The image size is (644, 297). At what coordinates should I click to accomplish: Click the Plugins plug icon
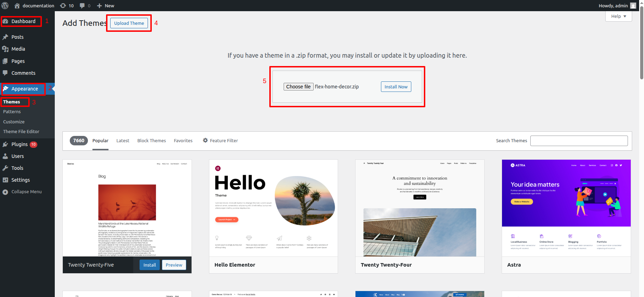click(5, 144)
